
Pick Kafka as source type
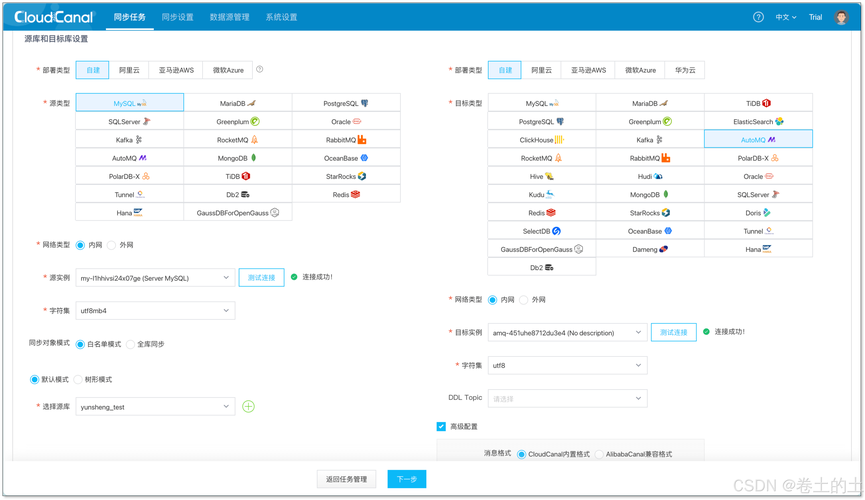click(130, 140)
